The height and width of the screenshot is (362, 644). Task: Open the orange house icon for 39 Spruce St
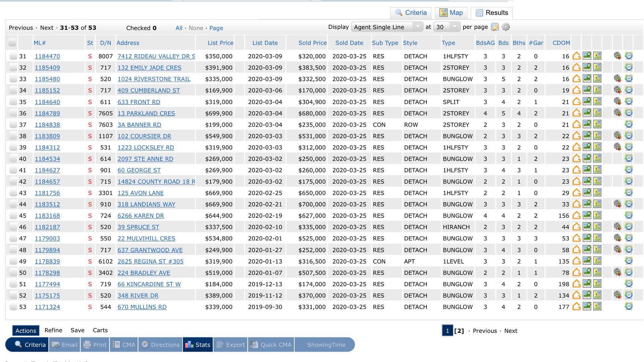click(576, 227)
